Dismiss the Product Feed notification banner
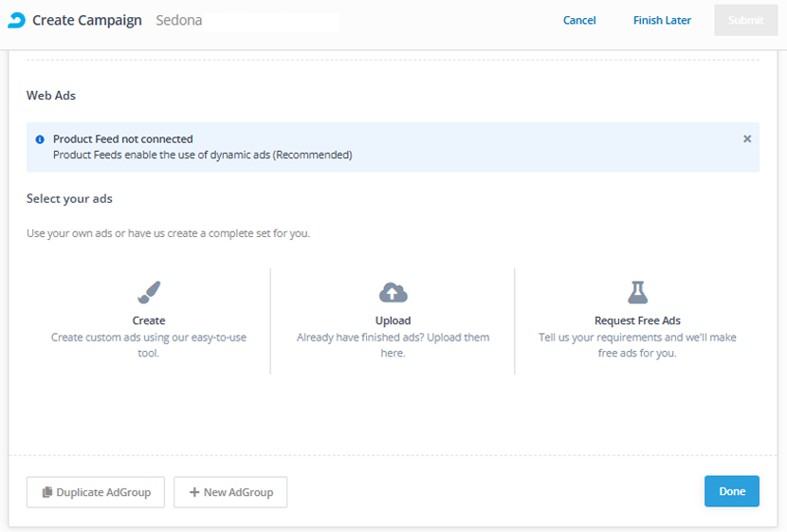 (747, 138)
